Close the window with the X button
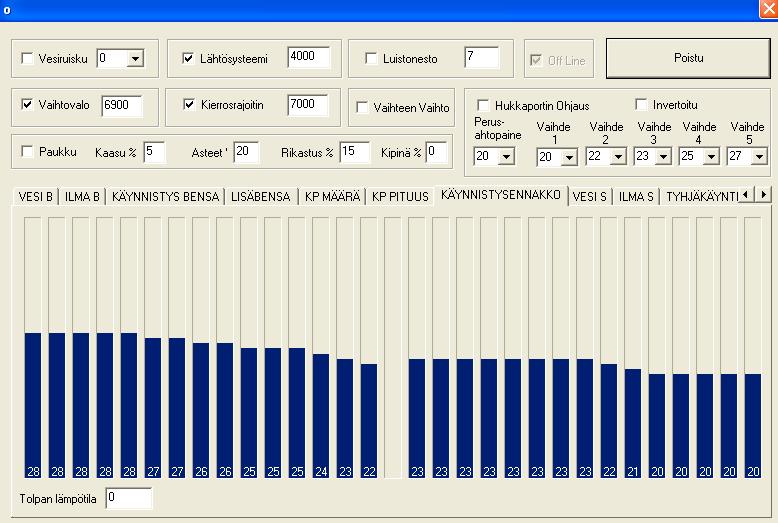778x523 pixels. (768, 9)
